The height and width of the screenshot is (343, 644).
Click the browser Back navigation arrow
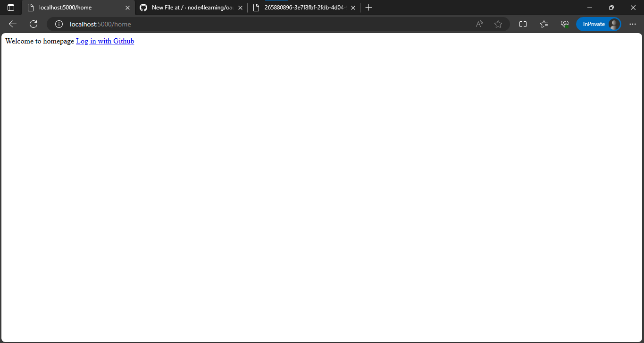12,24
